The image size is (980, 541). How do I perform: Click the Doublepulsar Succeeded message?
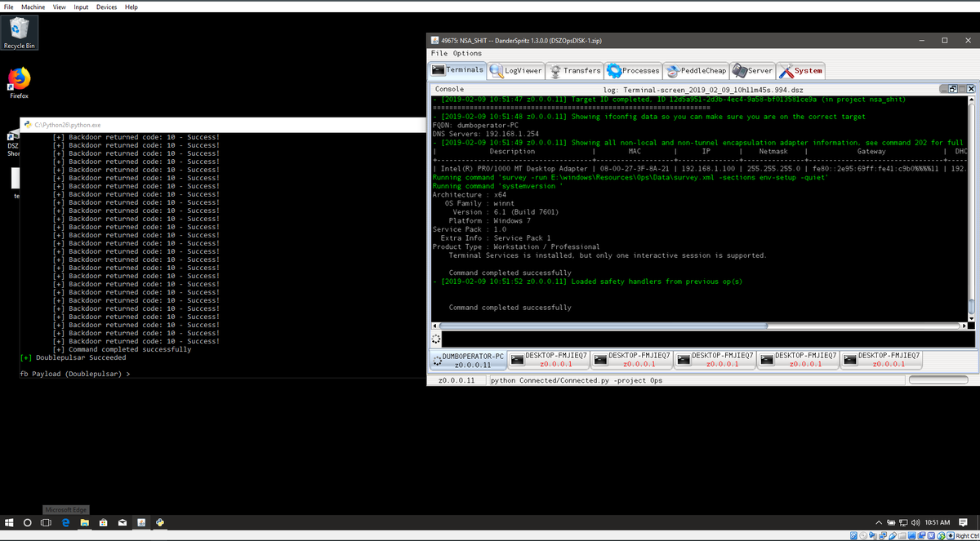73,357
